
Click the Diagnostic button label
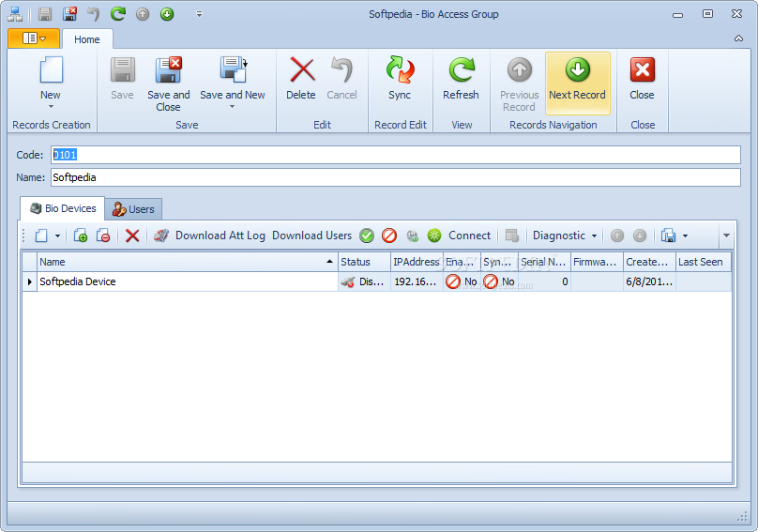pos(559,236)
